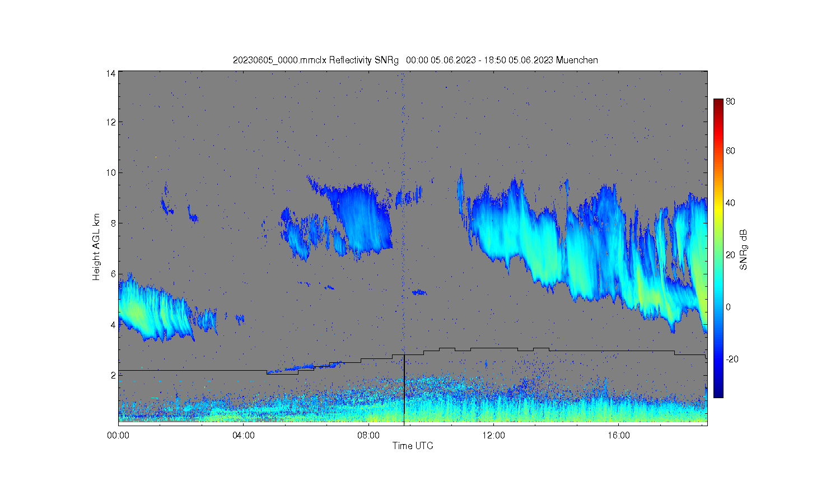This screenshot has height=504, width=840.
Task: Click the height tick label '6'
Action: 113,274
